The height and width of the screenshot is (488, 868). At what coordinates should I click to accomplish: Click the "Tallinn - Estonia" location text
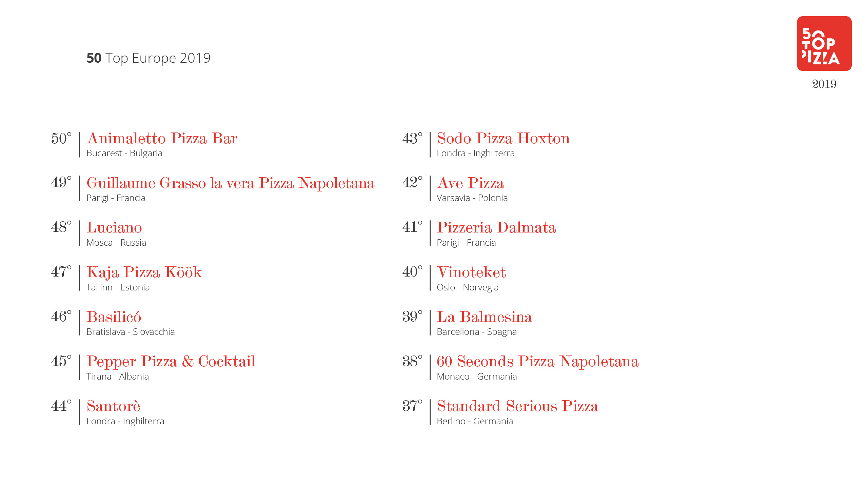click(x=118, y=287)
